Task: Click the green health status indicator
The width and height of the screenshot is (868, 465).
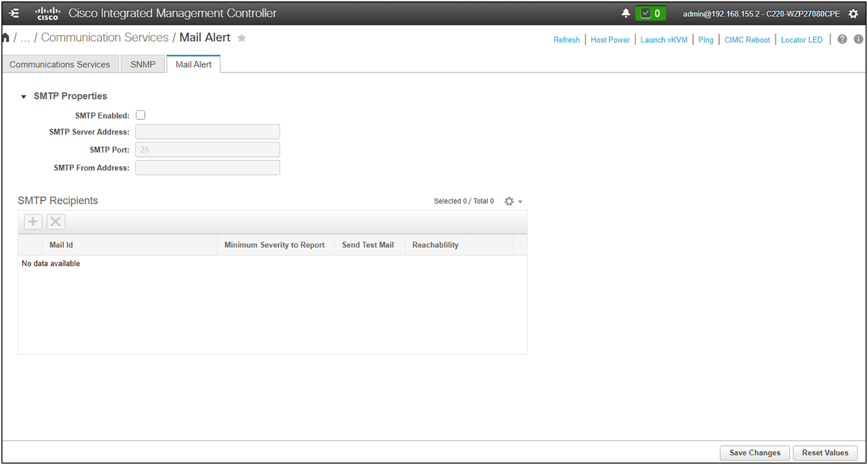Action: coord(650,13)
